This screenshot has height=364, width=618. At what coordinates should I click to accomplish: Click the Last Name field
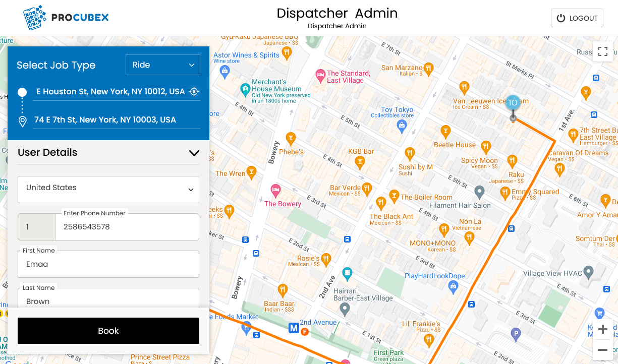(x=108, y=298)
